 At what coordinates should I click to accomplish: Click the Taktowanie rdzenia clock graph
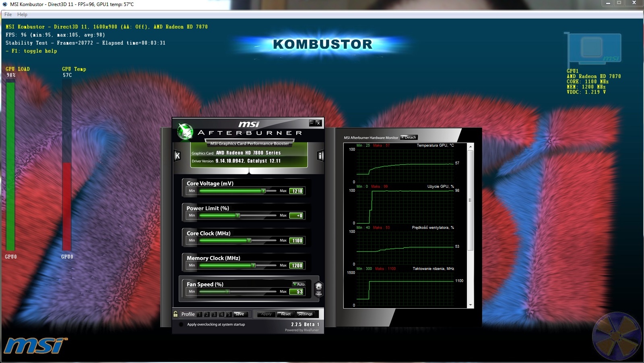pyautogui.click(x=405, y=289)
